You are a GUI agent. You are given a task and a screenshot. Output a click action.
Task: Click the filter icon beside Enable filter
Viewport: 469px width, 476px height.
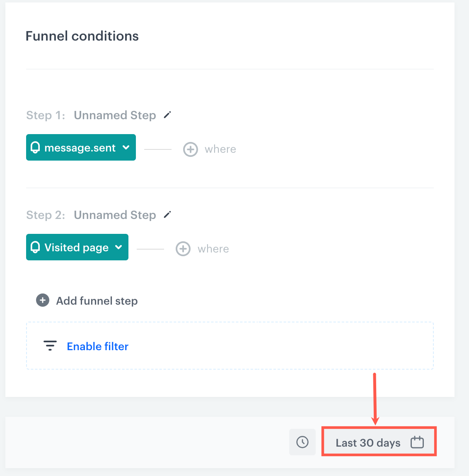(50, 346)
